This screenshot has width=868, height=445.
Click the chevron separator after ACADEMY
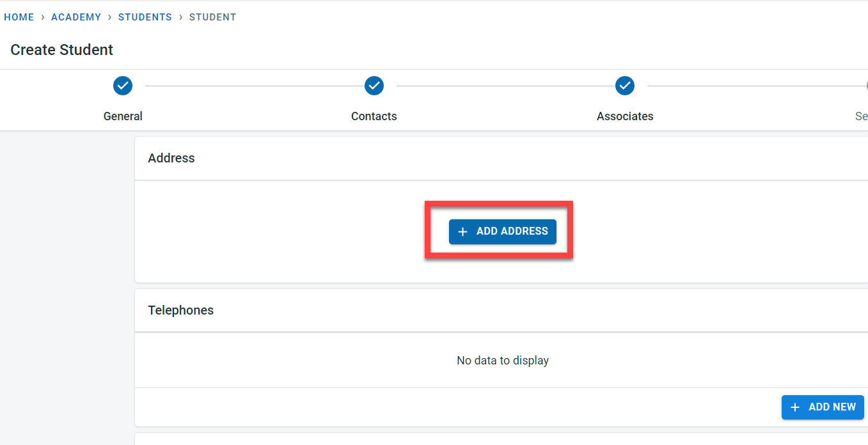[110, 17]
